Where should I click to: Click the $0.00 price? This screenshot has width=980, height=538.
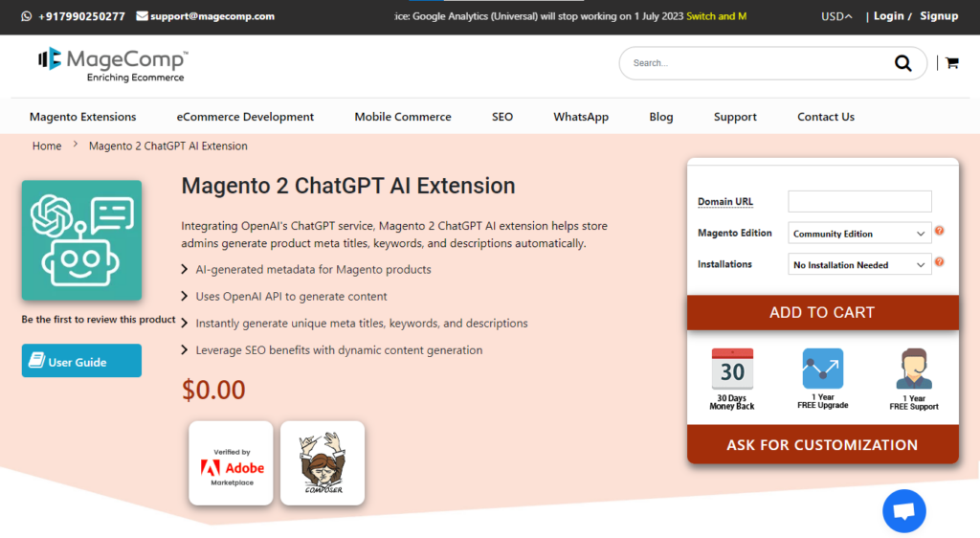tap(213, 390)
